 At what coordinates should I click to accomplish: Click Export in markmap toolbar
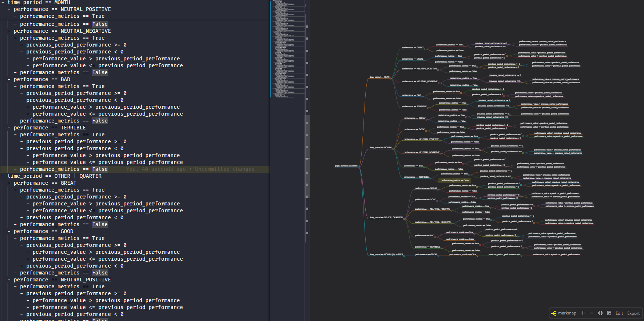[x=633, y=313]
